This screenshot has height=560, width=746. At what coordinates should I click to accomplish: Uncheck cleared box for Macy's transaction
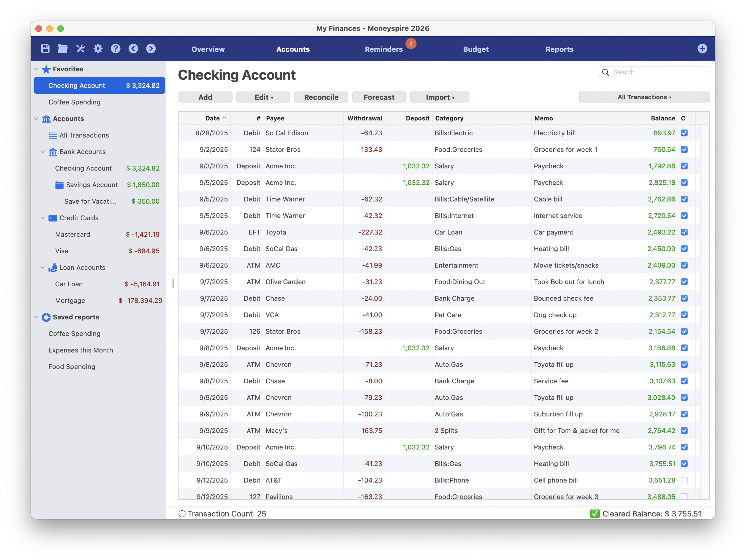coord(684,430)
